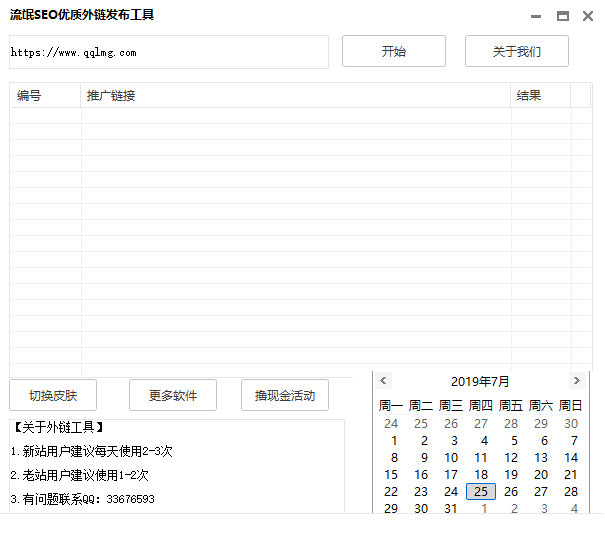The image size is (605, 536).
Task: Pick date 10 in the calendar
Action: click(451, 457)
